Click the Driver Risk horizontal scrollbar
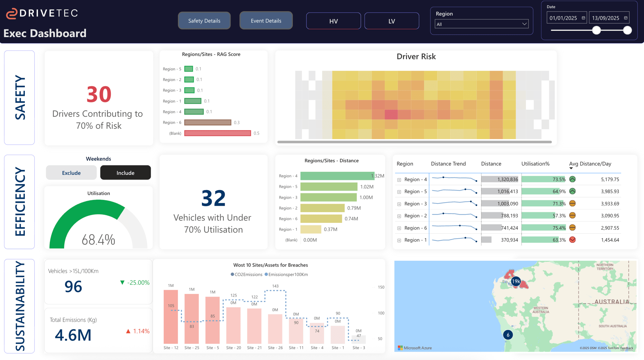Screen dimensions: 644x360 [x=414, y=142]
